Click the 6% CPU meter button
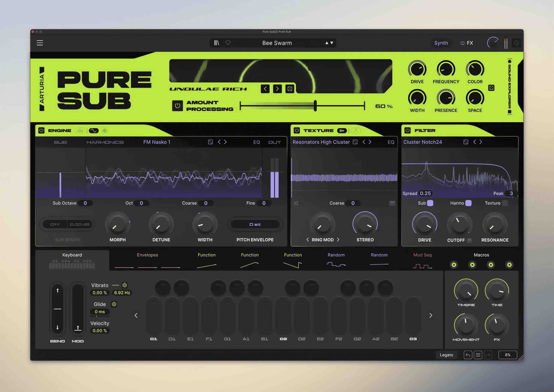554x392 pixels. pos(508,355)
